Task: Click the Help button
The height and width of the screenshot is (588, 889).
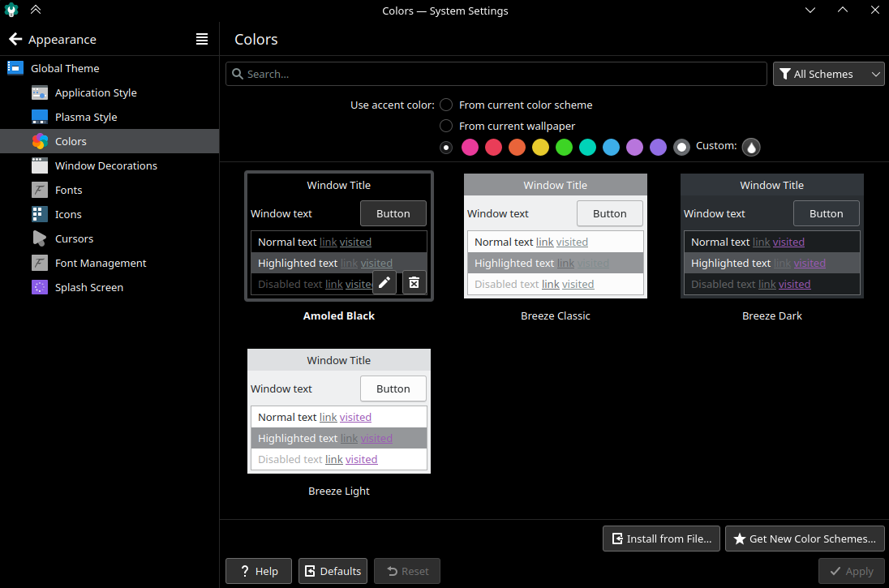Action: [259, 571]
